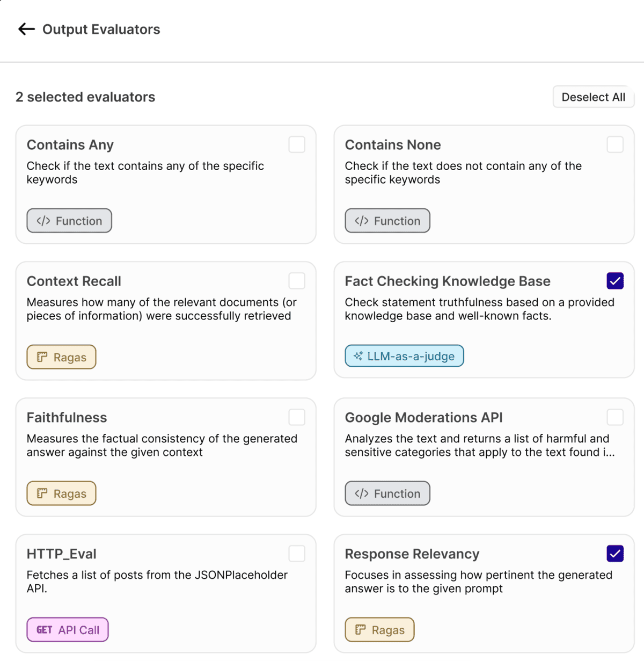Click the sparkle icon on LLM-as-a-judge badge
The image size is (644, 661).
pos(358,355)
